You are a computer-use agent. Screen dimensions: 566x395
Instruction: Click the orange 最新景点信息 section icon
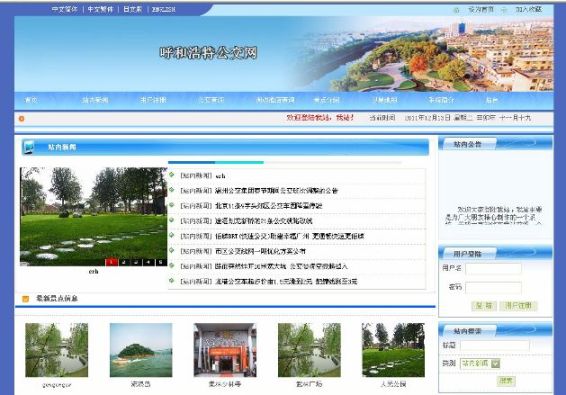26,299
